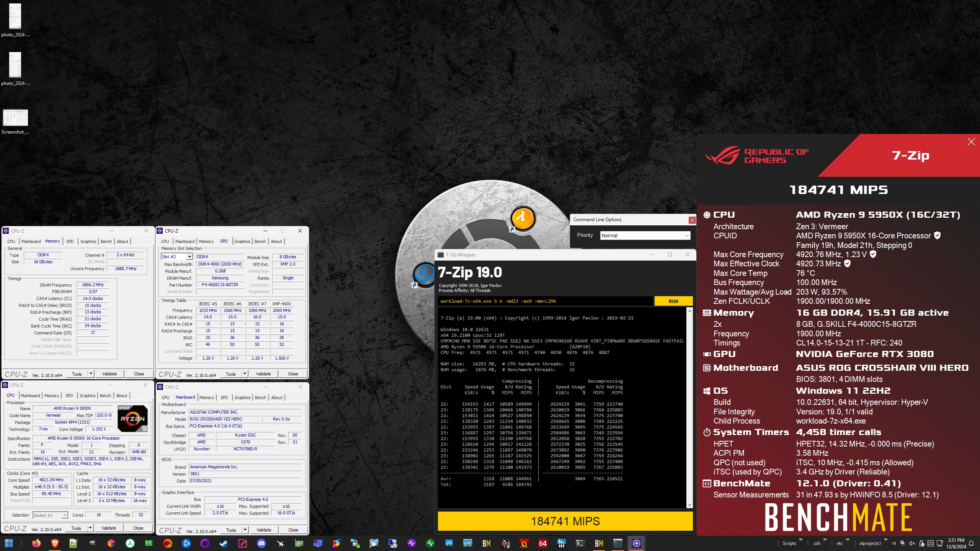980x551 pixels.
Task: Click the purple circle taskbar icon
Action: [205, 543]
